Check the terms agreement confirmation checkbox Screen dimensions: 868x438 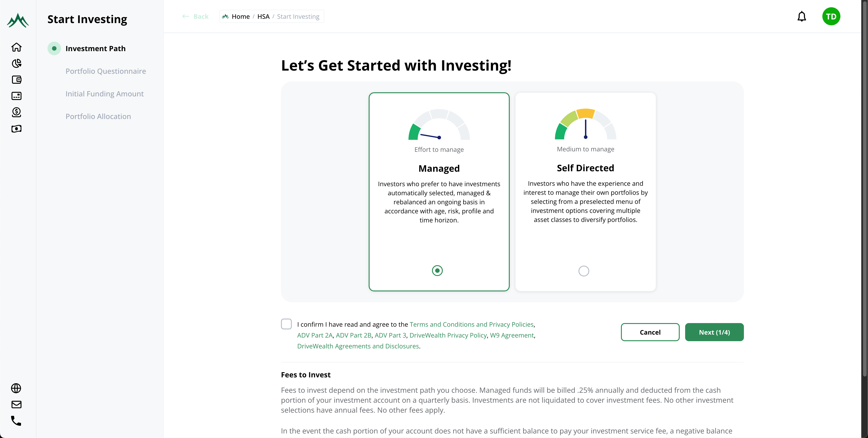click(x=286, y=324)
